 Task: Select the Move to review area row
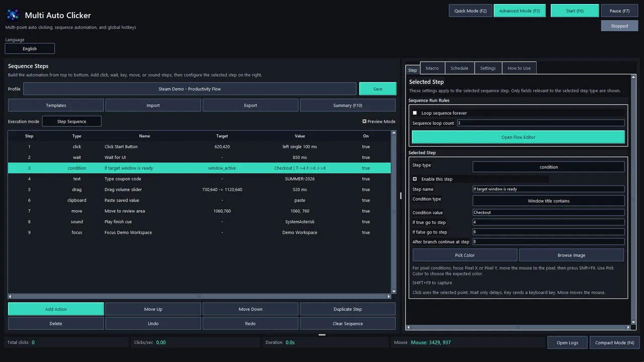[x=199, y=211]
